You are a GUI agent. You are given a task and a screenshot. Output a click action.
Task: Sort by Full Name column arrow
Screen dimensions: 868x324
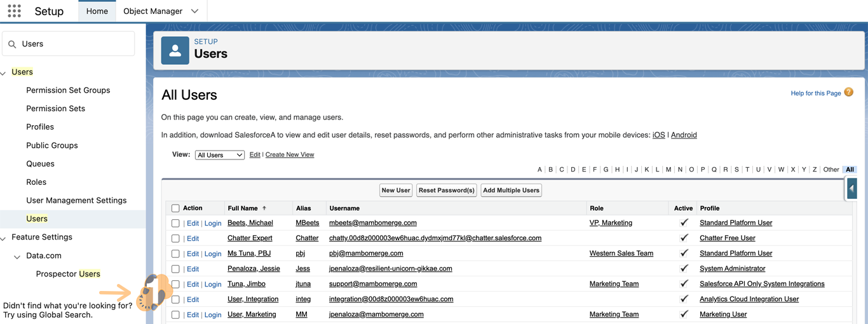[x=264, y=208]
